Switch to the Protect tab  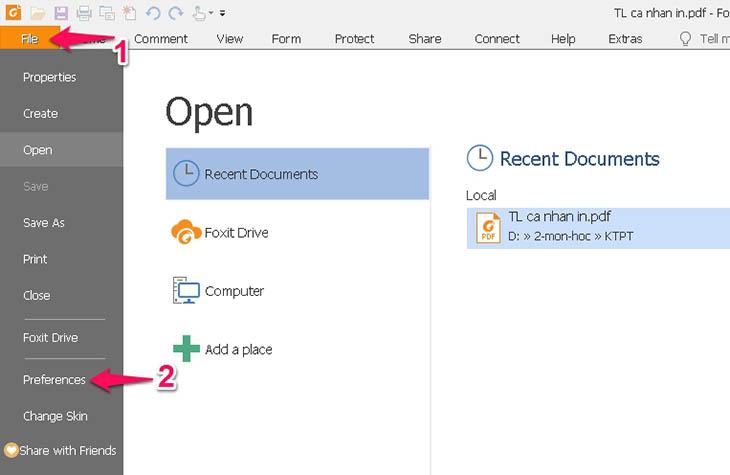click(x=354, y=39)
